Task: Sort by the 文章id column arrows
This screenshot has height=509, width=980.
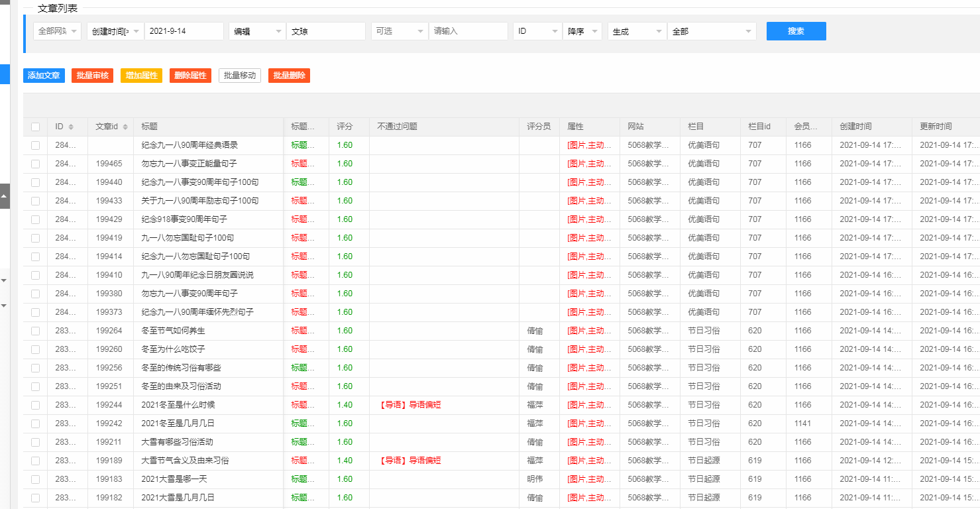Action: 125,127
